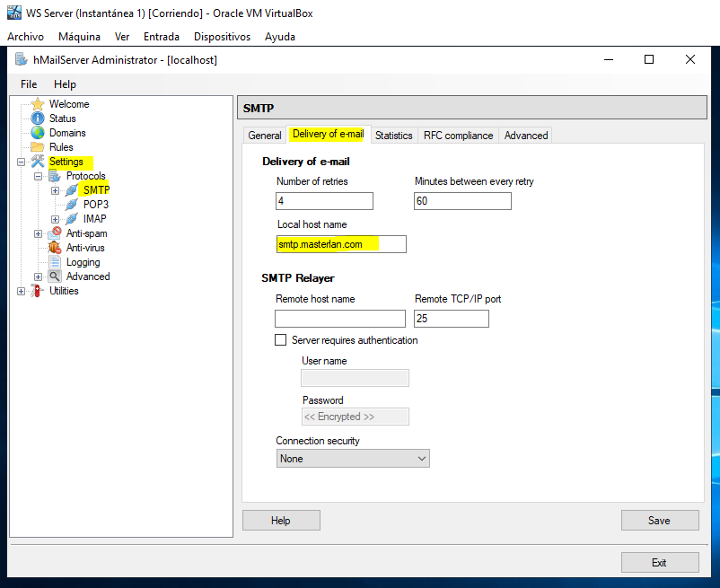Select POP3 in the tree

pos(95,205)
